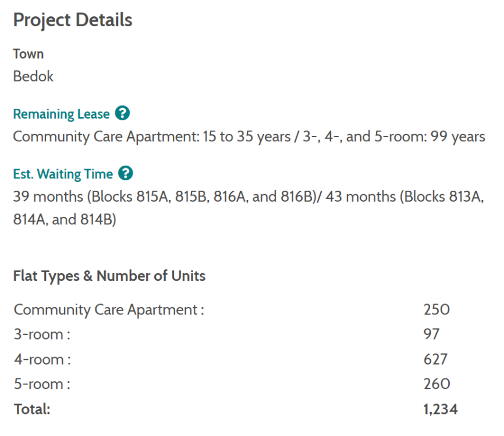Click the 250 units value
This screenshot has width=504, height=436.
[x=436, y=310]
